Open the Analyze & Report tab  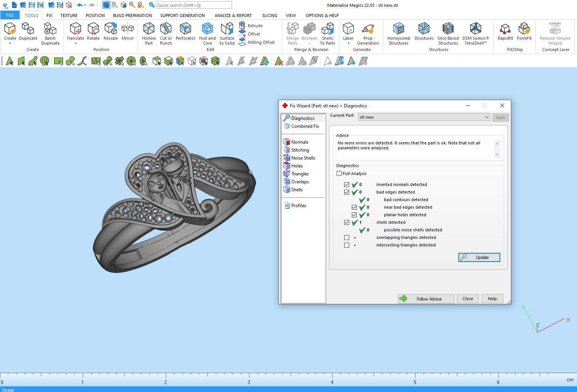coord(233,15)
